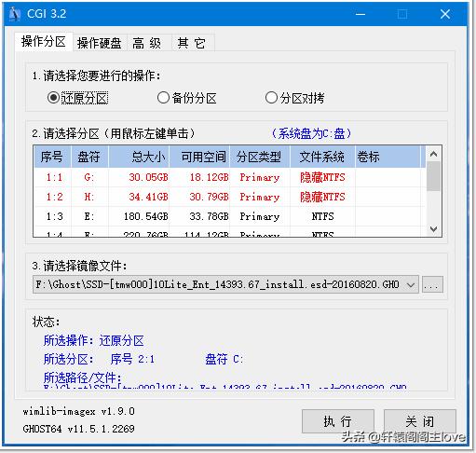Switch to the 操作分区 tab
This screenshot has height=453, width=476.
coord(44,42)
